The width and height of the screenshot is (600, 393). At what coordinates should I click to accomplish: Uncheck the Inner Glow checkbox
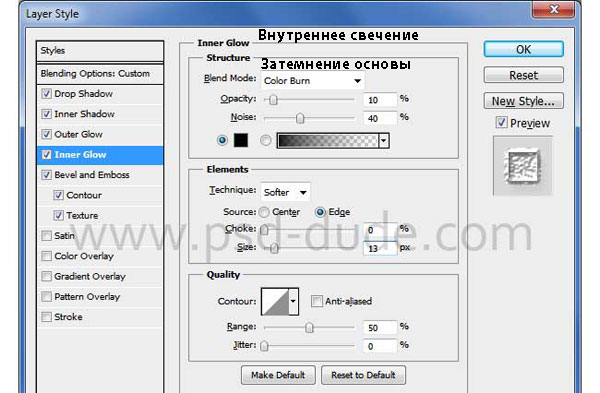(46, 155)
